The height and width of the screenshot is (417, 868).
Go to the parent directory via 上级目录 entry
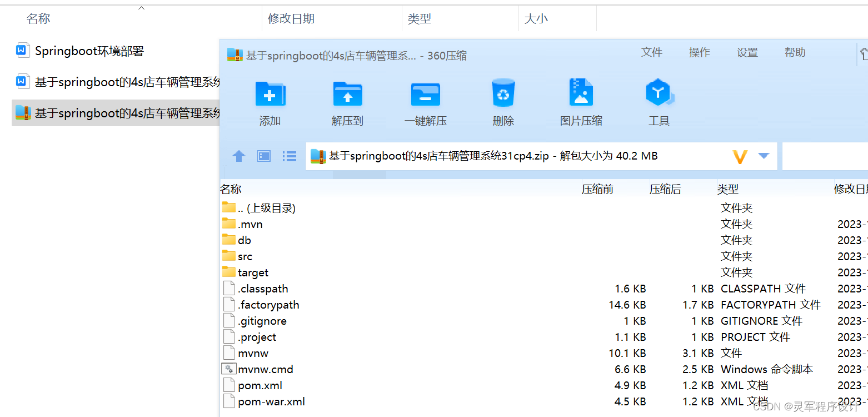point(266,207)
